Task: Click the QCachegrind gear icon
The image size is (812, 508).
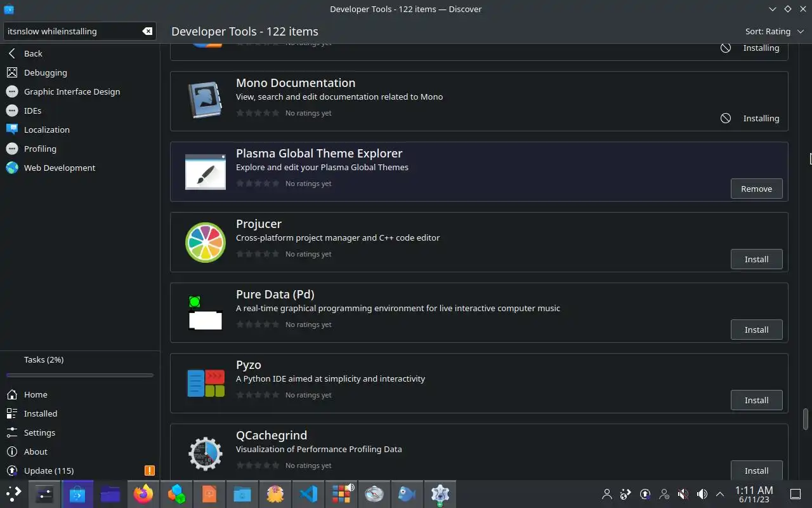Action: pyautogui.click(x=206, y=453)
